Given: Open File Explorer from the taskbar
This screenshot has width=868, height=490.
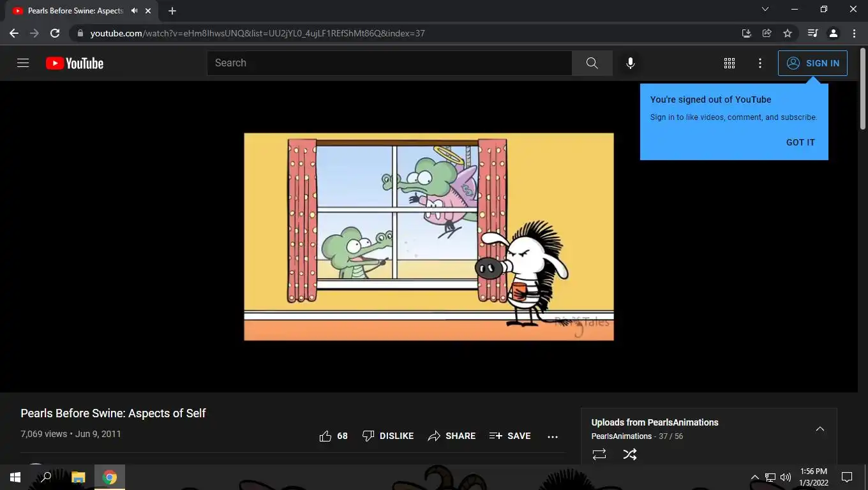Looking at the screenshot, I should click(x=78, y=477).
